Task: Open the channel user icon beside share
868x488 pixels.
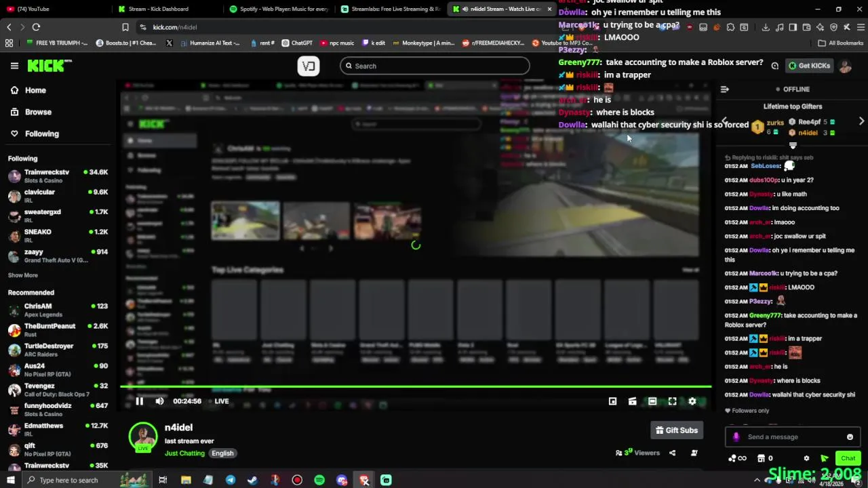Action: (694, 453)
